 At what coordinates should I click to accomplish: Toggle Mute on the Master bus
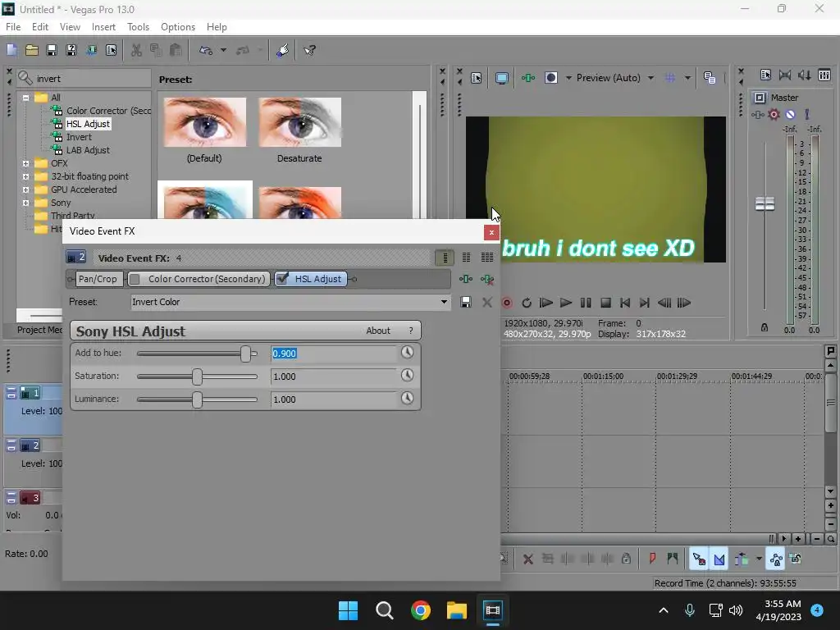[x=790, y=114]
